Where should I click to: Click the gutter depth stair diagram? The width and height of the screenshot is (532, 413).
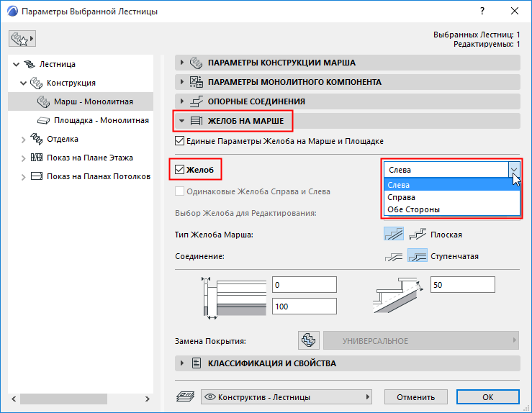pos(398,295)
